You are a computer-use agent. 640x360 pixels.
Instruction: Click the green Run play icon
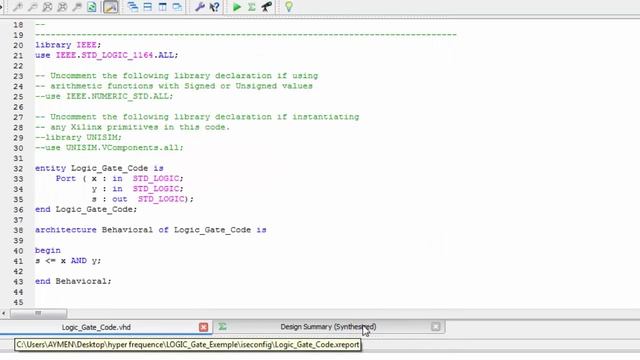point(236,7)
